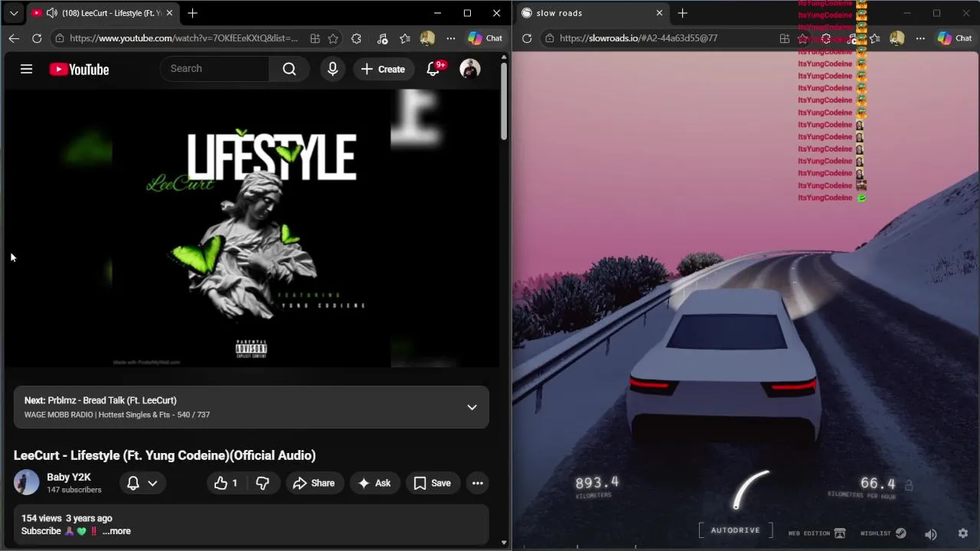Mute the LeeCurt tab via speaker icon
This screenshot has height=551, width=980.
51,13
